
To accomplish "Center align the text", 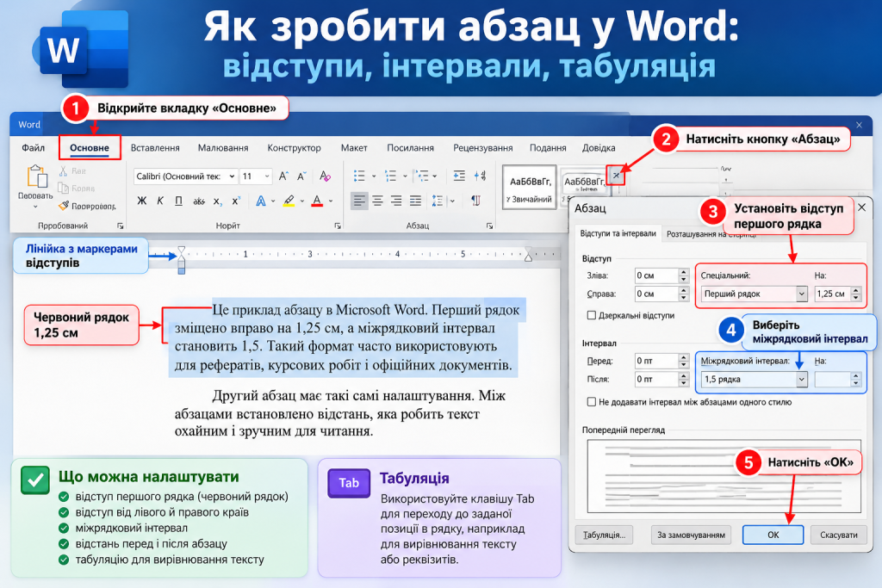I will [x=377, y=201].
